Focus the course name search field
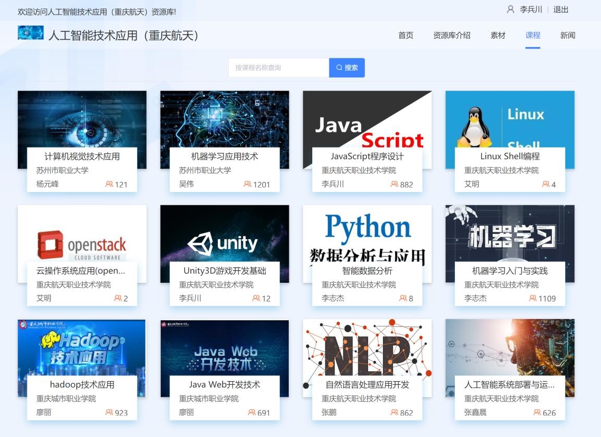This screenshot has height=437, width=601. tap(279, 68)
